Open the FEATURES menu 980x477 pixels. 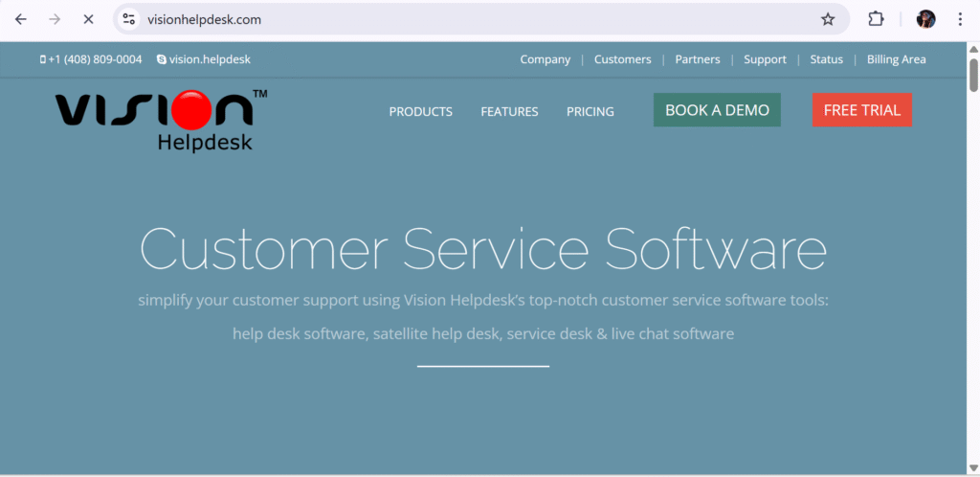coord(509,111)
